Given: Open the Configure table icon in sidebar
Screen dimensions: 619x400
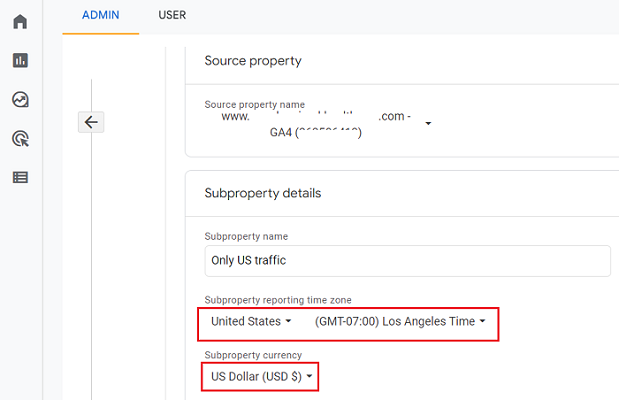Looking at the screenshot, I should click(x=20, y=177).
